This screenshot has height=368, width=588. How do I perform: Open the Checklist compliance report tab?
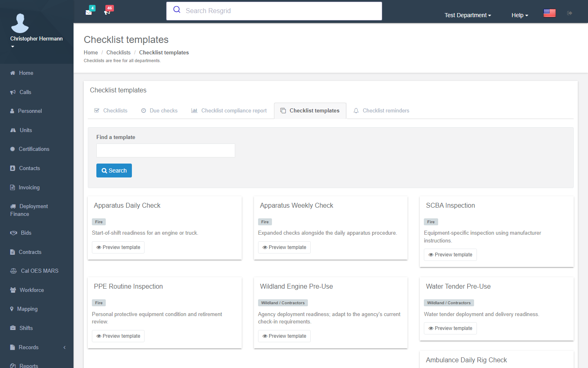click(x=229, y=111)
